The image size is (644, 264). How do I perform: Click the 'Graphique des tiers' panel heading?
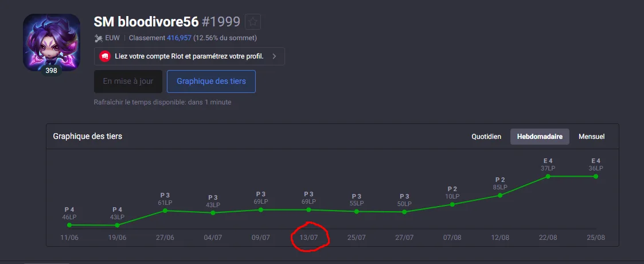pyautogui.click(x=88, y=136)
